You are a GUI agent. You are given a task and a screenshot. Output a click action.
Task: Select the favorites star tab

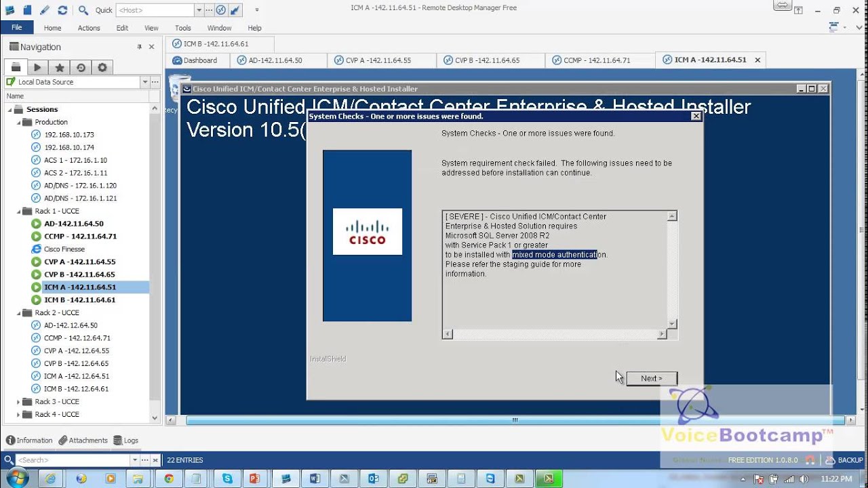click(x=59, y=67)
